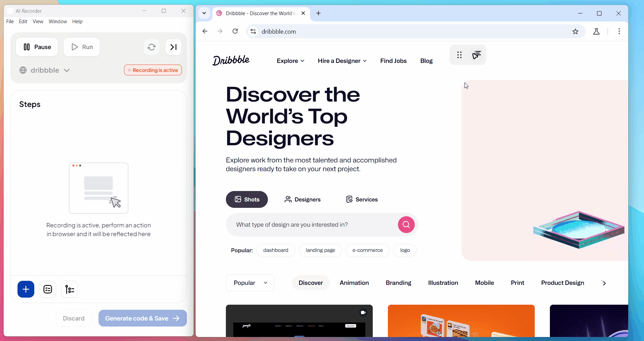Image resolution: width=644 pixels, height=341 pixels.
Task: Click the Find Jobs link
Action: click(393, 61)
